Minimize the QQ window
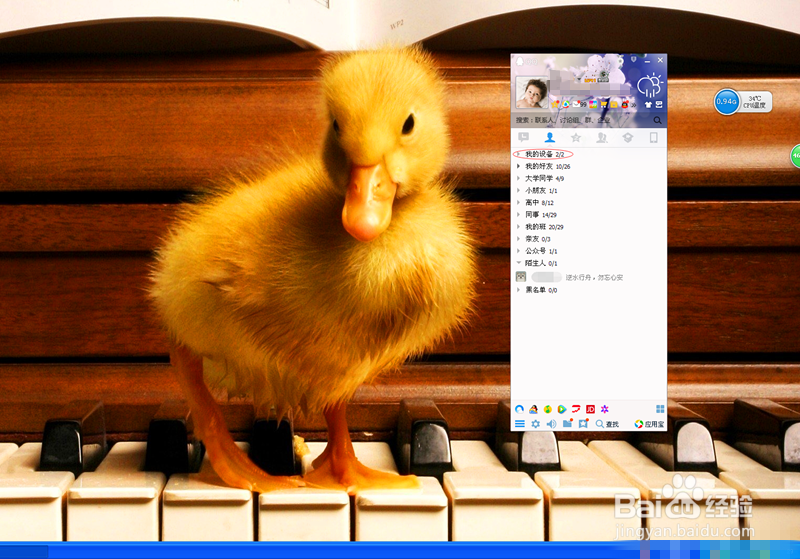Screen dimensions: 800x559 coord(647,61)
